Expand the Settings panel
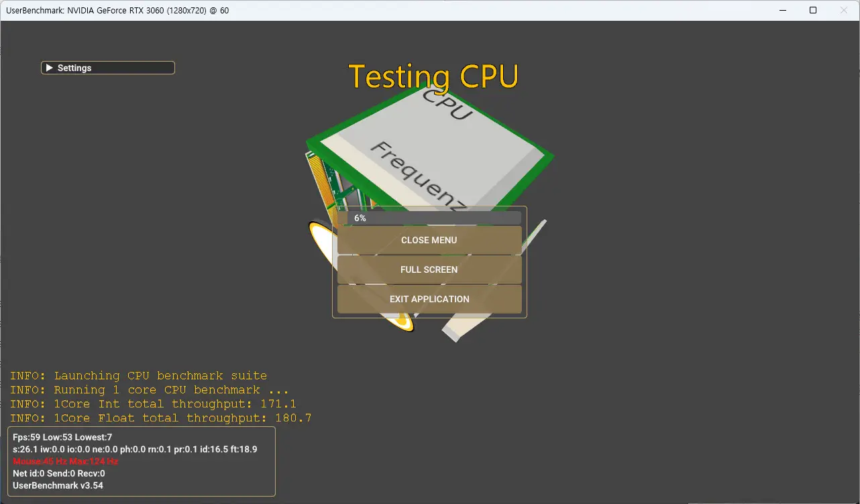Viewport: 860px width, 504px height. coord(108,68)
